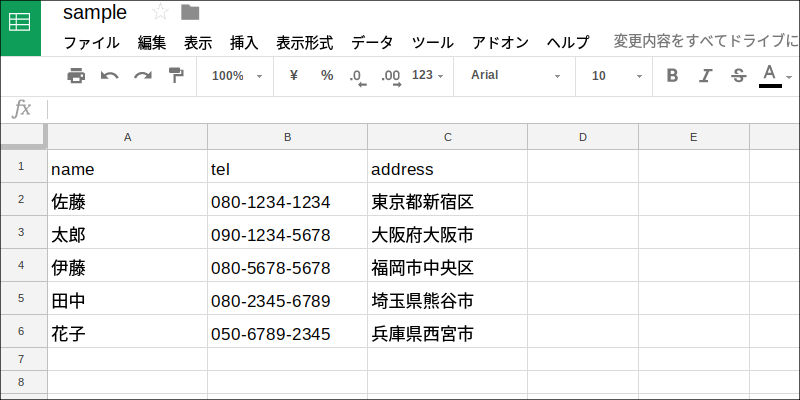Click the cell containing 花子
This screenshot has width=800, height=400.
tap(128, 331)
